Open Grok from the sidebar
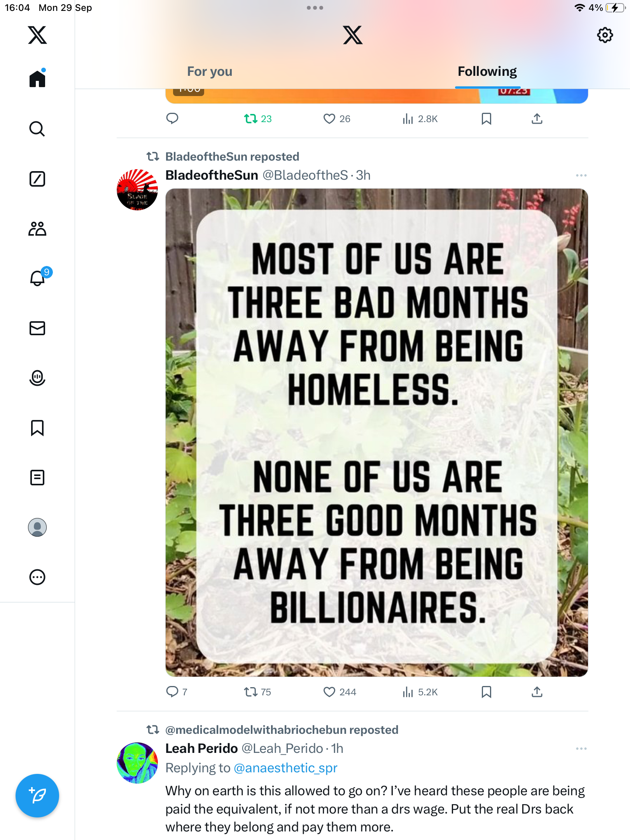Viewport: 630px width, 840px height. coord(37,179)
